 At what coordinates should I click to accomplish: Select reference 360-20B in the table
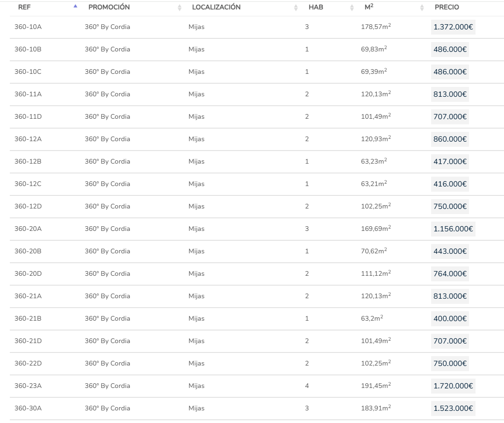(28, 251)
